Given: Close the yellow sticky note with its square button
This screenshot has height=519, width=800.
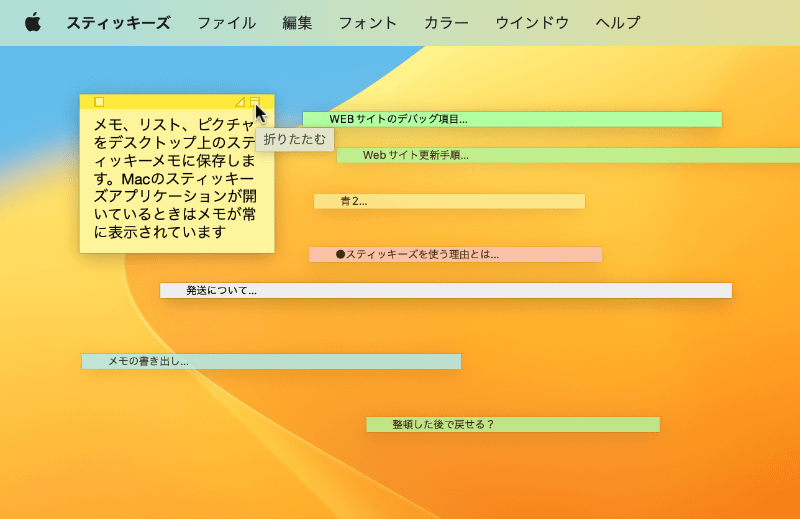Looking at the screenshot, I should (99, 102).
